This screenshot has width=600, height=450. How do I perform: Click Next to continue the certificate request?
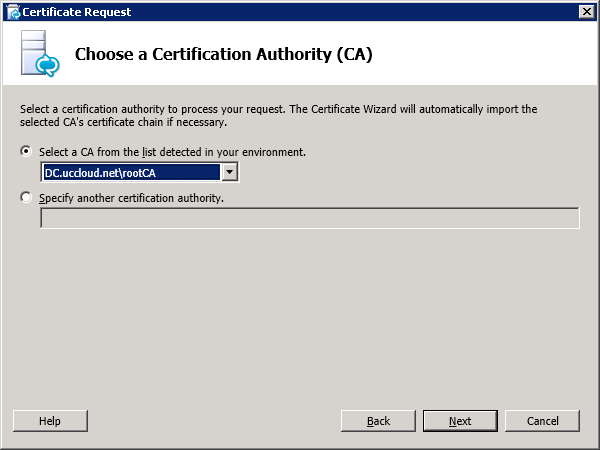(x=460, y=421)
